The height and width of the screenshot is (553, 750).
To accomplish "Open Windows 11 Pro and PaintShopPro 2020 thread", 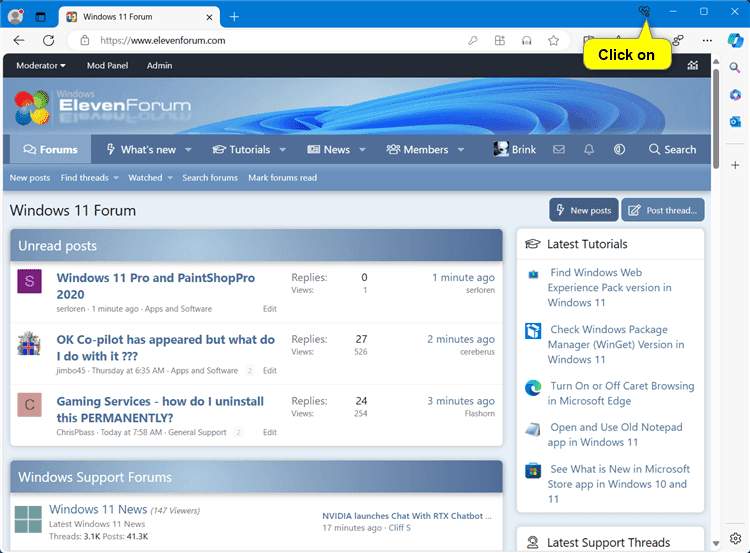I will [x=155, y=286].
